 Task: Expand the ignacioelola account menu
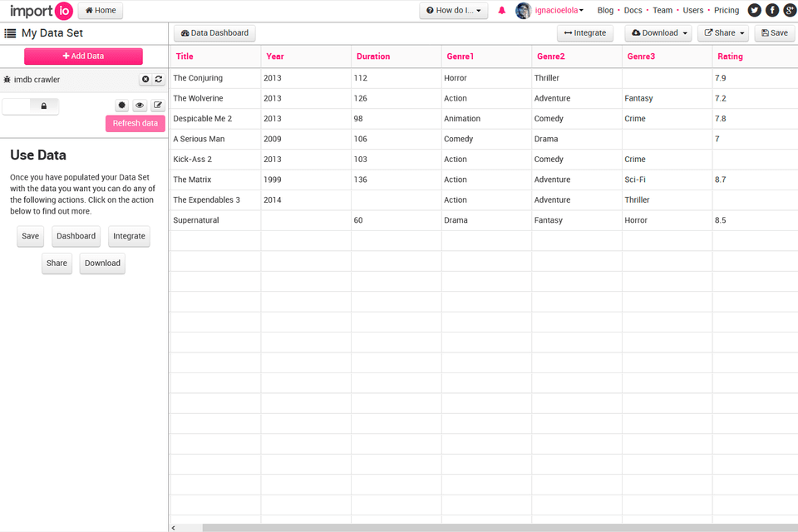coord(559,10)
